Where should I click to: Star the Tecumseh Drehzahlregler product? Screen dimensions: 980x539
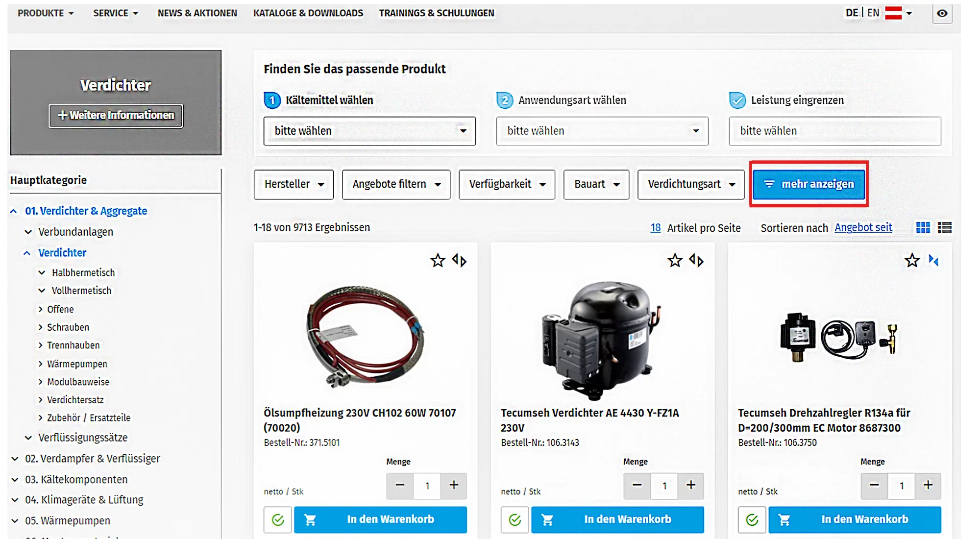coord(912,260)
